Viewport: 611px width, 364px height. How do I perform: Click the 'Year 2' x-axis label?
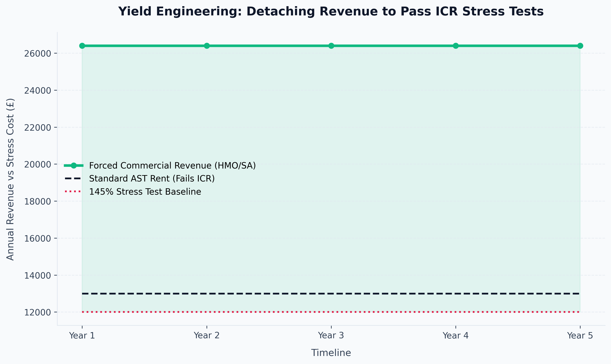tap(207, 336)
